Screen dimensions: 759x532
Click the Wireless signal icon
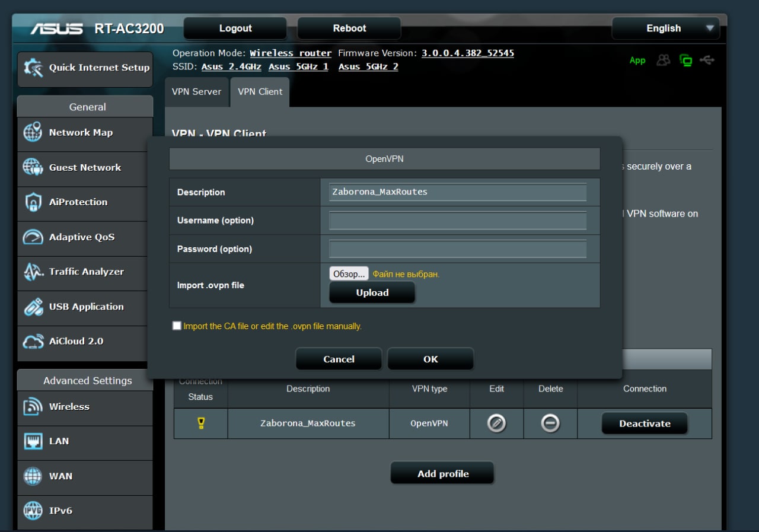coord(33,406)
